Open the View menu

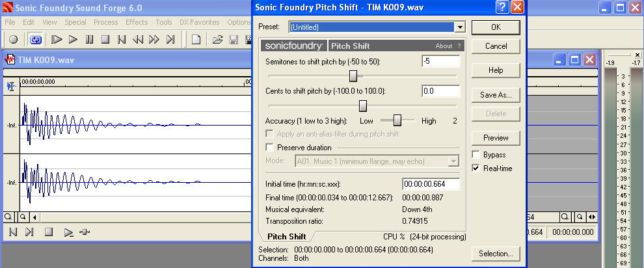click(49, 22)
